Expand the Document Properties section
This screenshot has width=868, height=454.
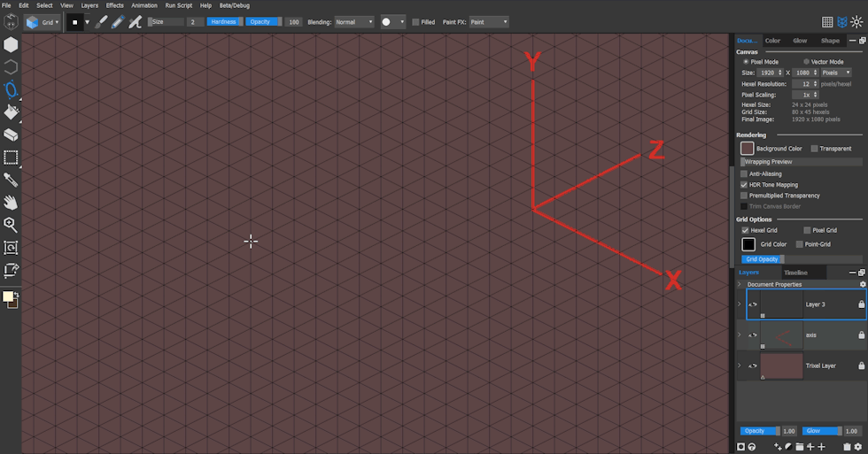click(740, 284)
